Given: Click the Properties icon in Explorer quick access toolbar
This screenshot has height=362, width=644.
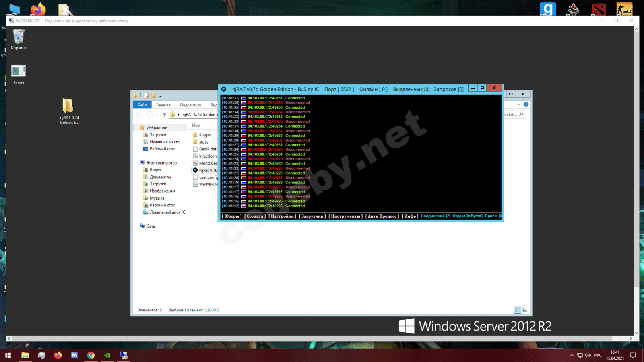Looking at the screenshot, I should (x=147, y=96).
